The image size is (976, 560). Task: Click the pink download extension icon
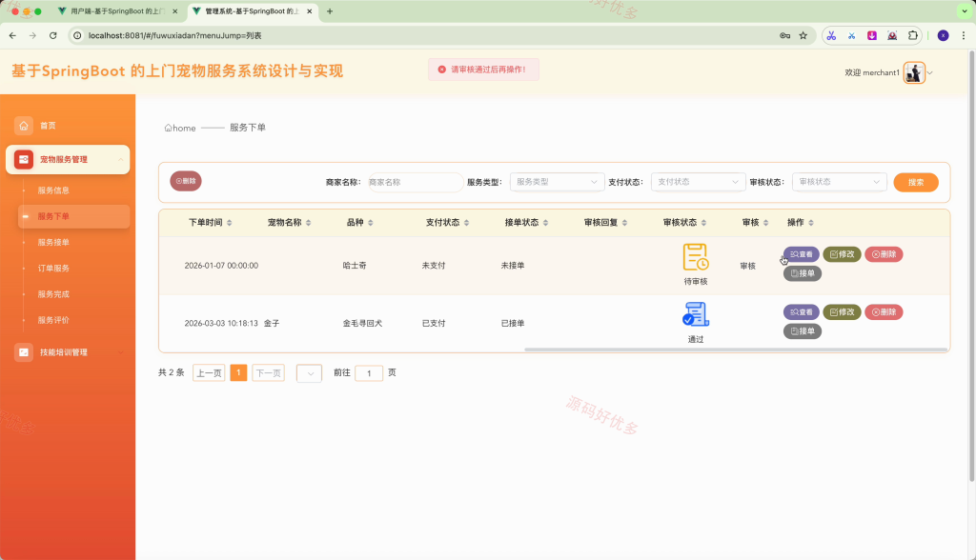click(872, 35)
